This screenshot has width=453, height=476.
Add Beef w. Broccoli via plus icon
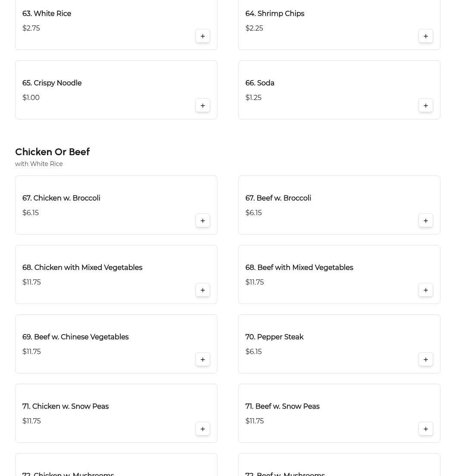tap(426, 221)
